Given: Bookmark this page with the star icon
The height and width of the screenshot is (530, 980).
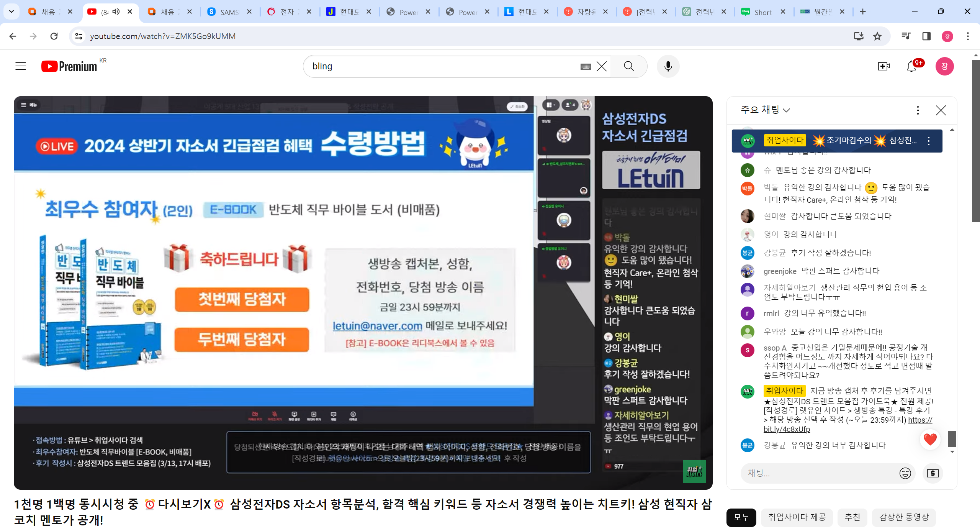Looking at the screenshot, I should point(877,36).
